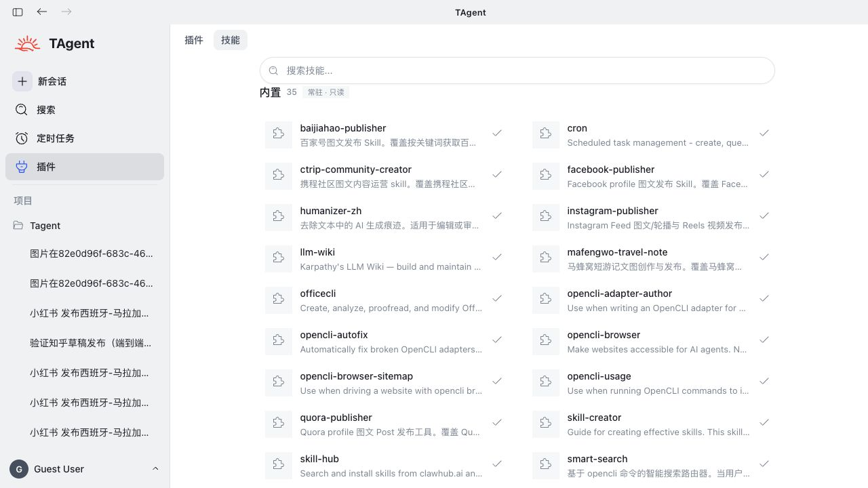868x488 pixels.
Task: Open the smart-search skill title
Action: click(x=597, y=459)
